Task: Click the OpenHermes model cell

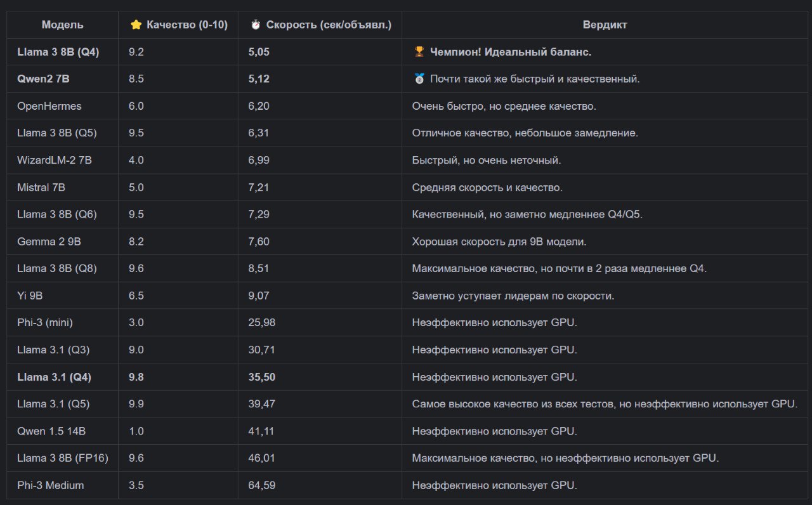Action: coord(49,106)
